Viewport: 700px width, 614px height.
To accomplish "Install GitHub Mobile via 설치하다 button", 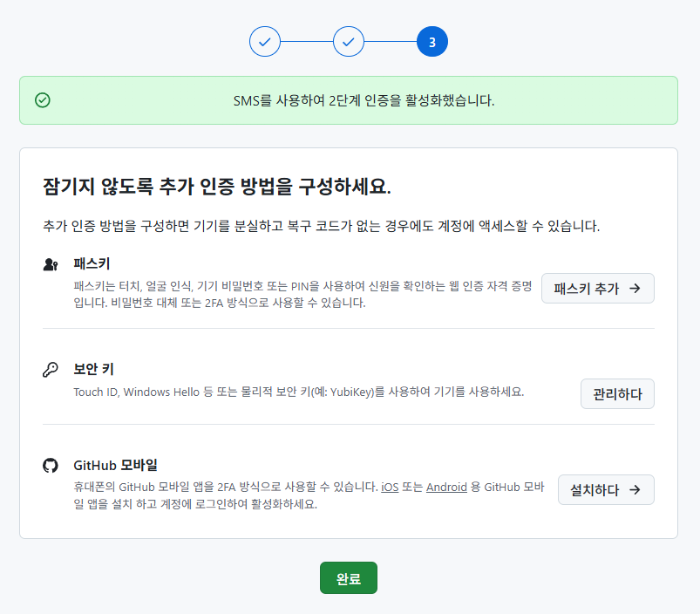I will pos(606,490).
